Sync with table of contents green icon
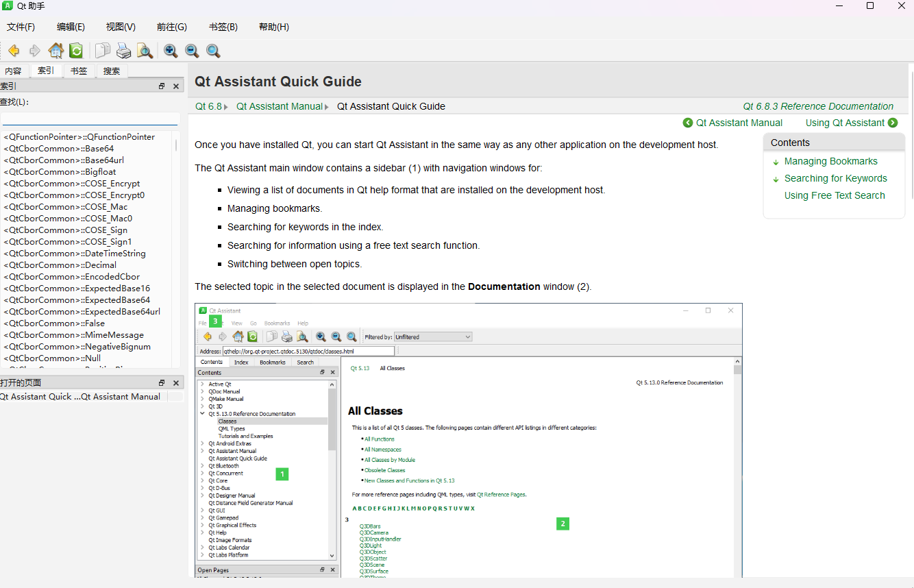Image resolution: width=914 pixels, height=588 pixels. pos(76,51)
